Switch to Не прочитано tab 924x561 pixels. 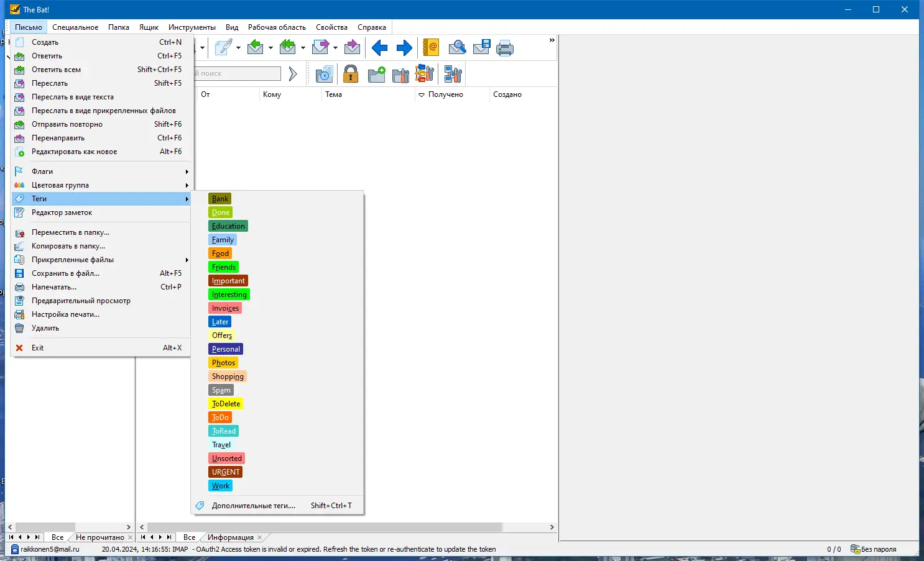tap(99, 537)
